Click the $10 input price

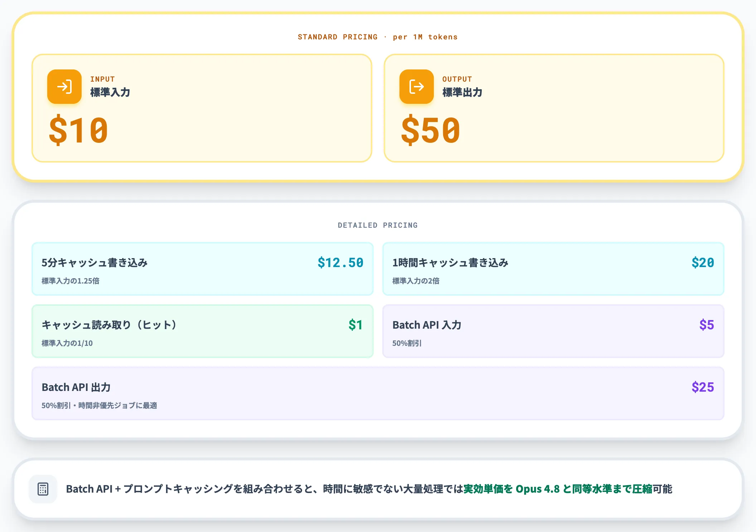pyautogui.click(x=78, y=130)
